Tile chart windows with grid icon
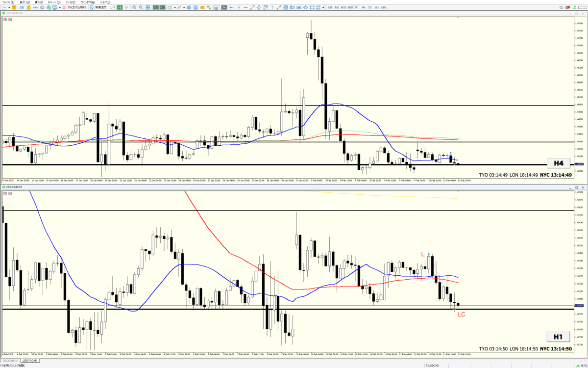Image resolution: width=588 pixels, height=368 pixels. (x=147, y=7)
